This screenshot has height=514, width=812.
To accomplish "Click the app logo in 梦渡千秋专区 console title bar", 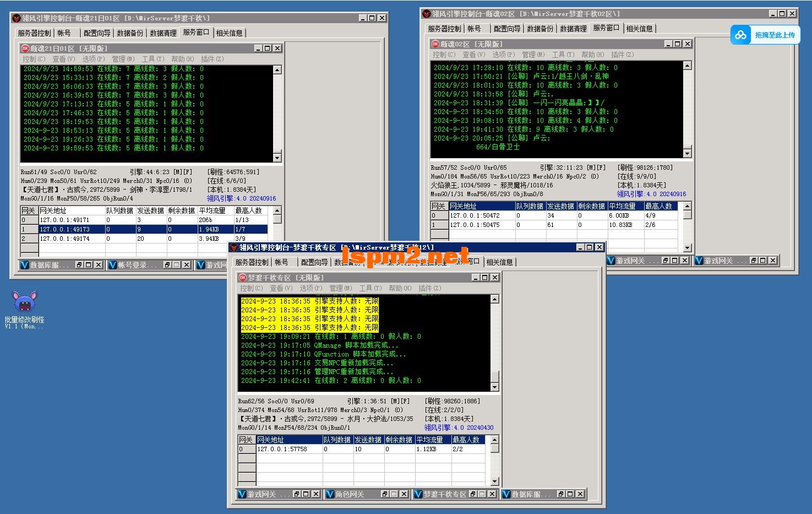I will click(234, 247).
